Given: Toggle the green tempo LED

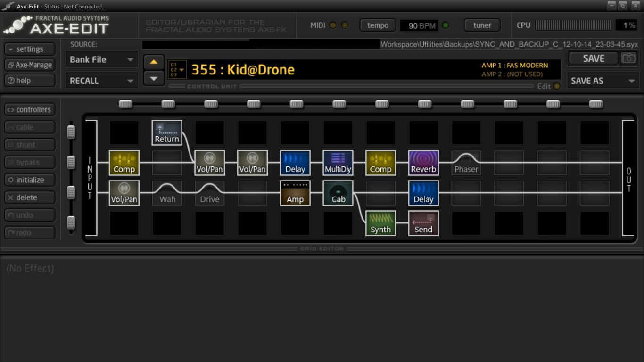Looking at the screenshot, I should [x=445, y=25].
